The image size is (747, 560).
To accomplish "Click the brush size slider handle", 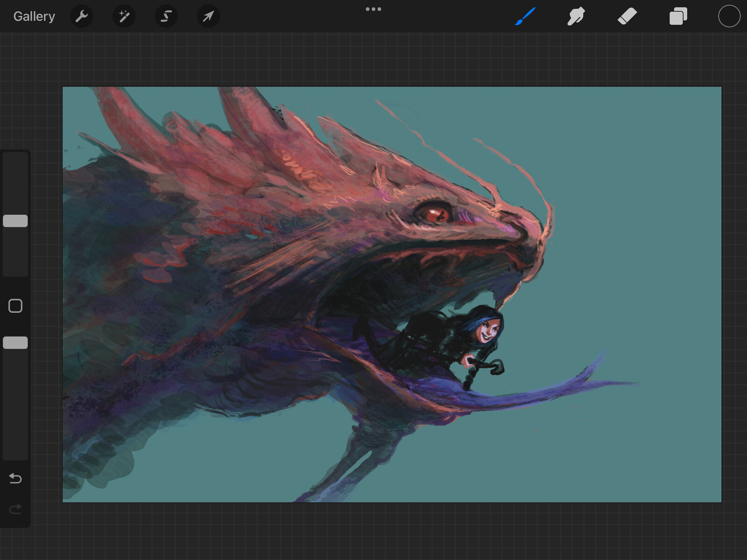I will [15, 221].
